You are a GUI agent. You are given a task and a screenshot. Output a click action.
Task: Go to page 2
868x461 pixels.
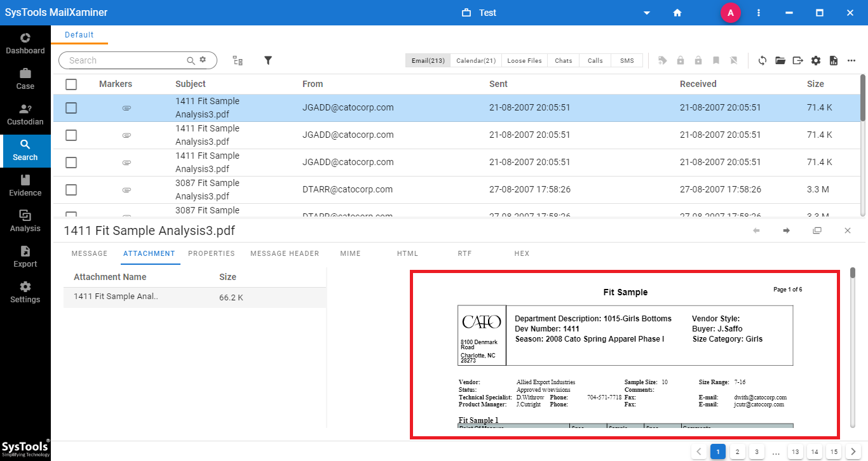coord(737,451)
